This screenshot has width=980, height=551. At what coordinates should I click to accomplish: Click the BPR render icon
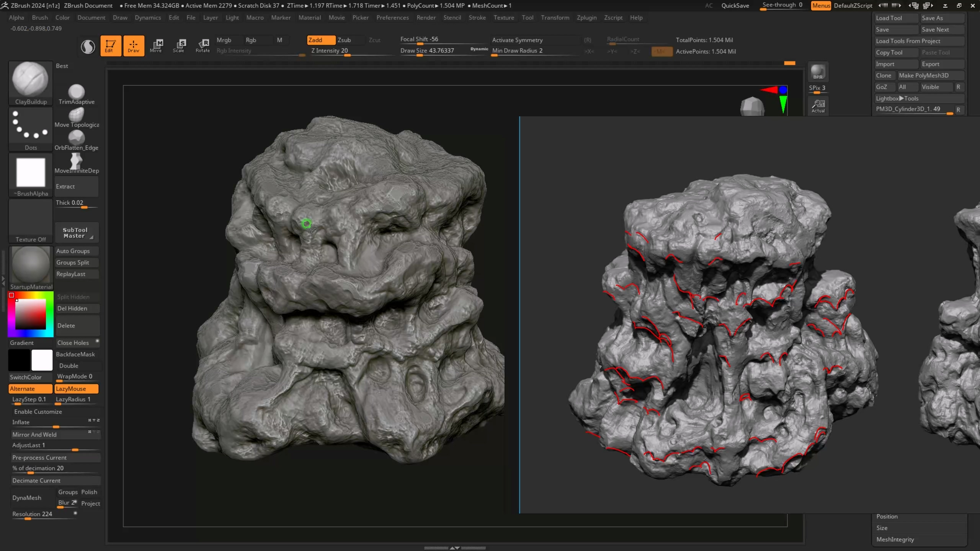point(818,72)
